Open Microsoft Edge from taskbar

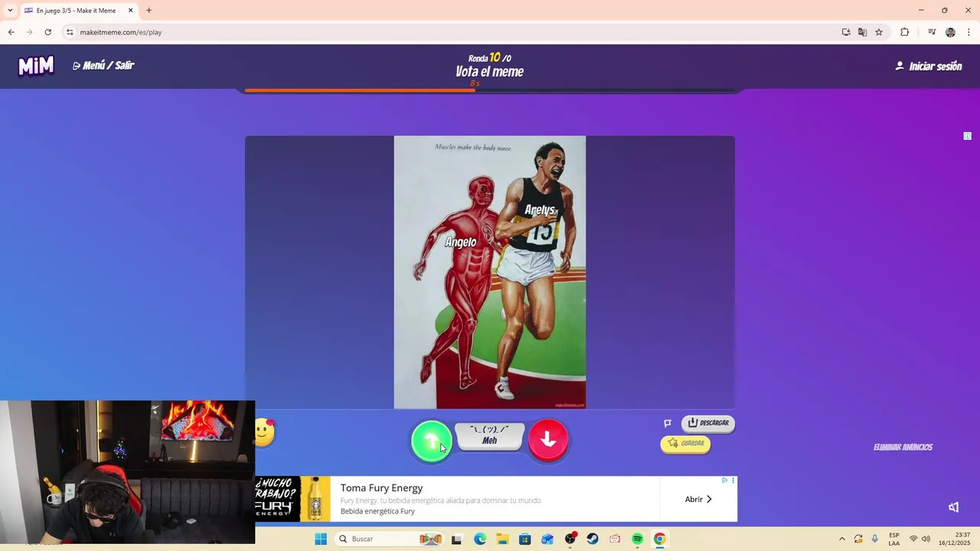480,540
